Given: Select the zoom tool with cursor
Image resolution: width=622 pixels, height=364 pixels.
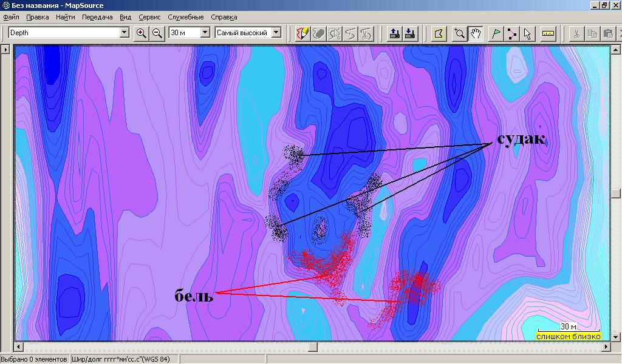Looking at the screenshot, I should coord(460,33).
